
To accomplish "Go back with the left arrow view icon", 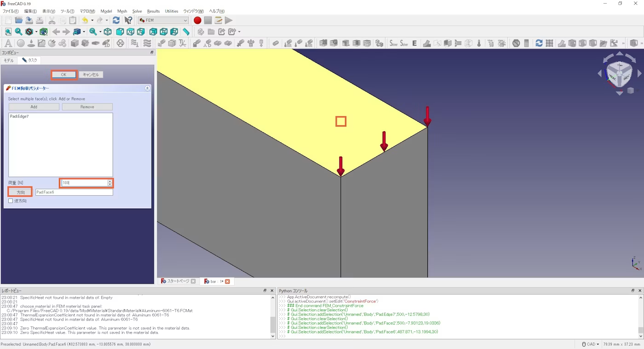I will (x=56, y=32).
